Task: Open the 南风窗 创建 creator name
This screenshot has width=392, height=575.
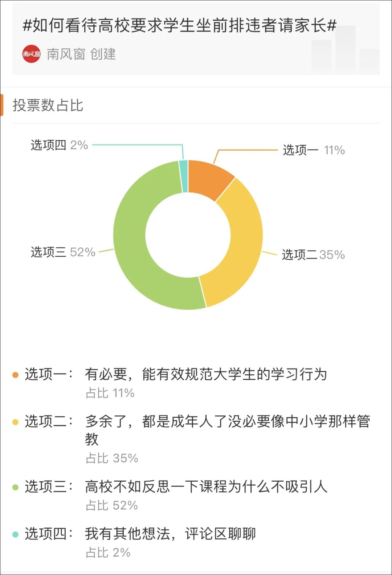Action: click(x=81, y=54)
